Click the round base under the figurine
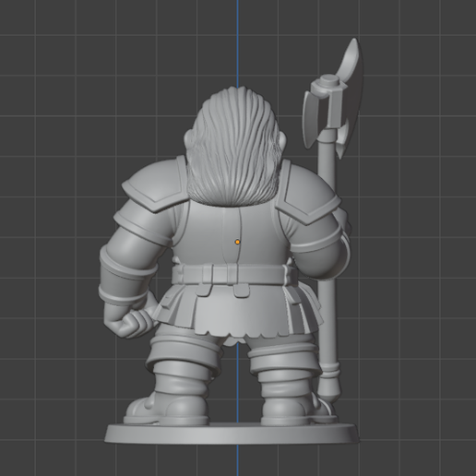476x476 pixels. 232,434
